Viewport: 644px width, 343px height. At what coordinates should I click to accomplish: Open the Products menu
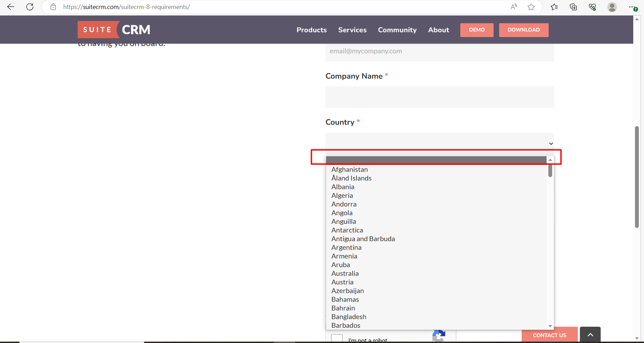coord(312,30)
